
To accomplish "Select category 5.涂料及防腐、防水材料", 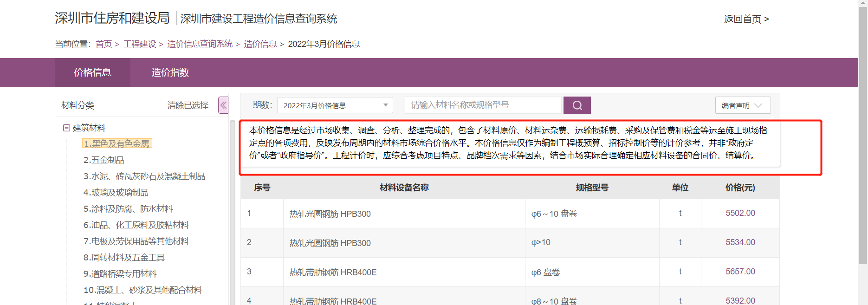I will click(128, 208).
